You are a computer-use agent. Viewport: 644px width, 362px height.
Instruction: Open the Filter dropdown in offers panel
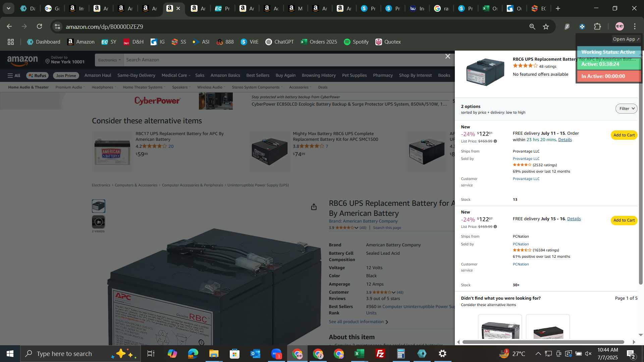click(626, 109)
